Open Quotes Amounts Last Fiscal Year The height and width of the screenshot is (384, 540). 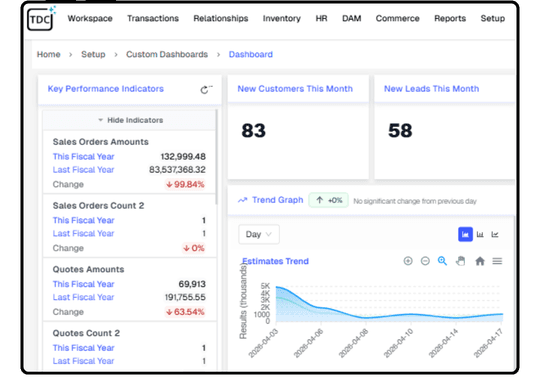pos(83,297)
